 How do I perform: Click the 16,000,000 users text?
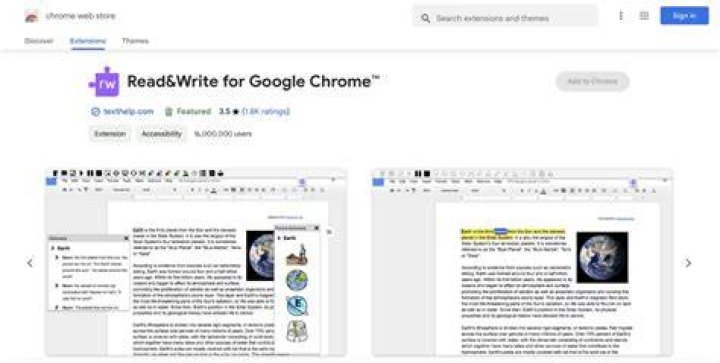click(223, 134)
